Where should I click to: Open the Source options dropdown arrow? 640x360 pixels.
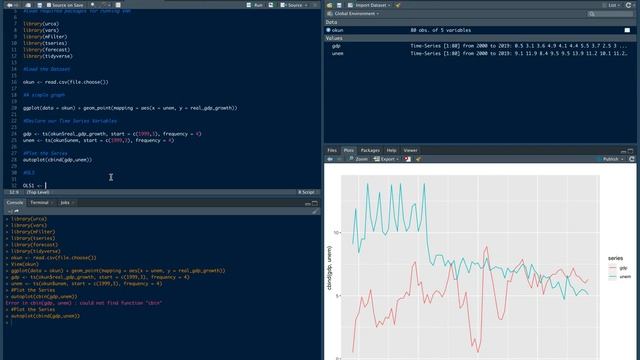pyautogui.click(x=306, y=5)
